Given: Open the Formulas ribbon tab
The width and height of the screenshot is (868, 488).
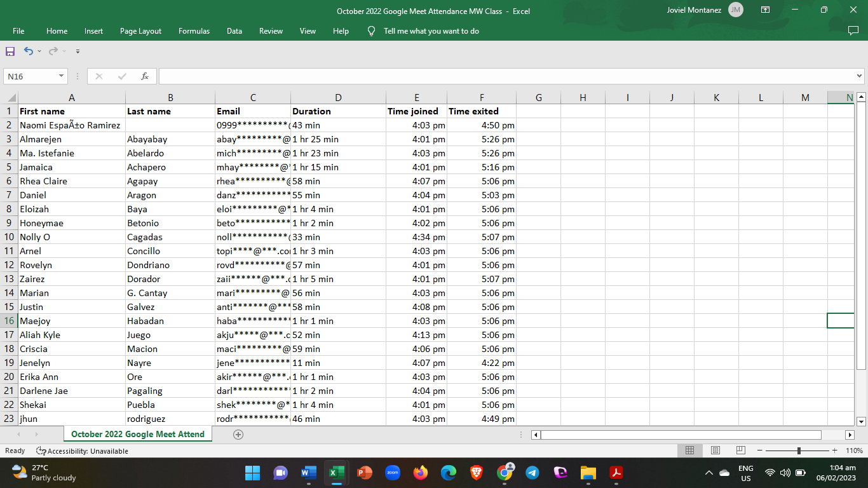Looking at the screenshot, I should [194, 31].
